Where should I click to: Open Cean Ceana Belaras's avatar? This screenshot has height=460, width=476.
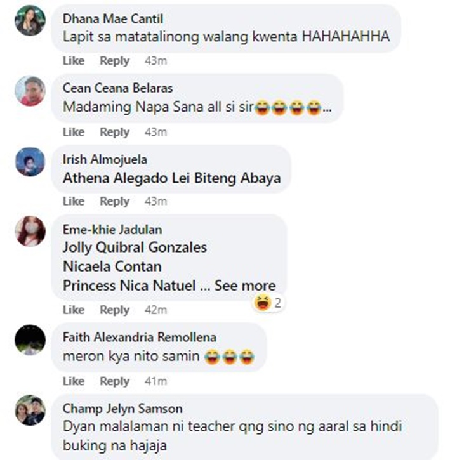click(30, 91)
